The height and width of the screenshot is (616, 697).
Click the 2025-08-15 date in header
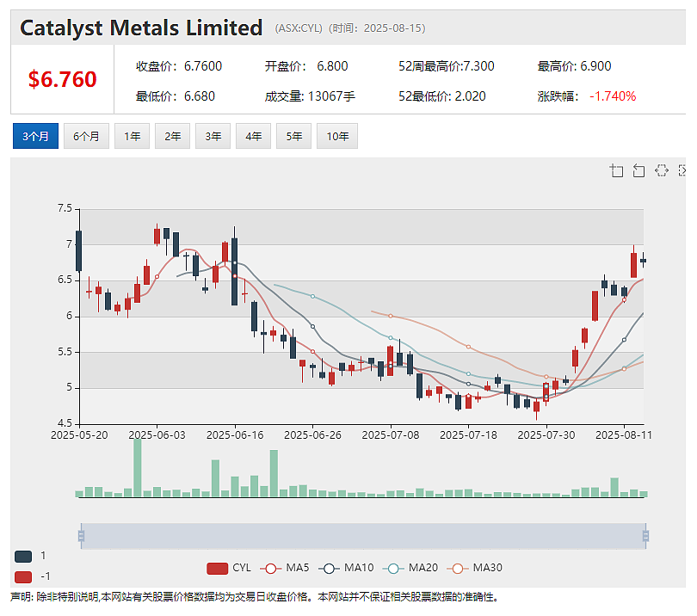pos(392,28)
